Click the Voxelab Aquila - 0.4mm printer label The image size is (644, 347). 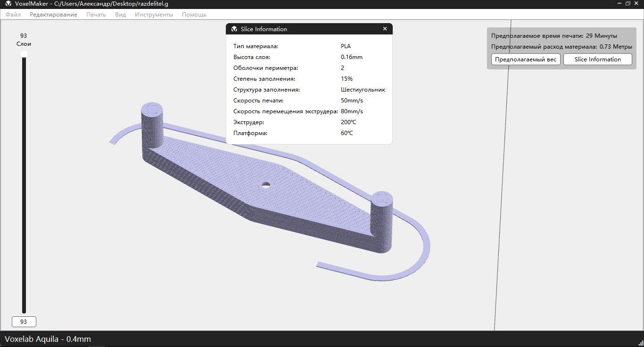tap(48, 339)
